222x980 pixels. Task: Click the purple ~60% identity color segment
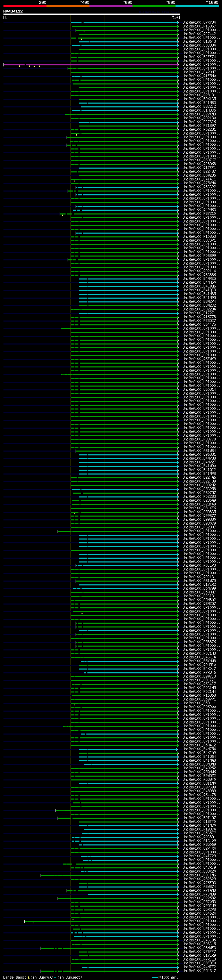111,6
